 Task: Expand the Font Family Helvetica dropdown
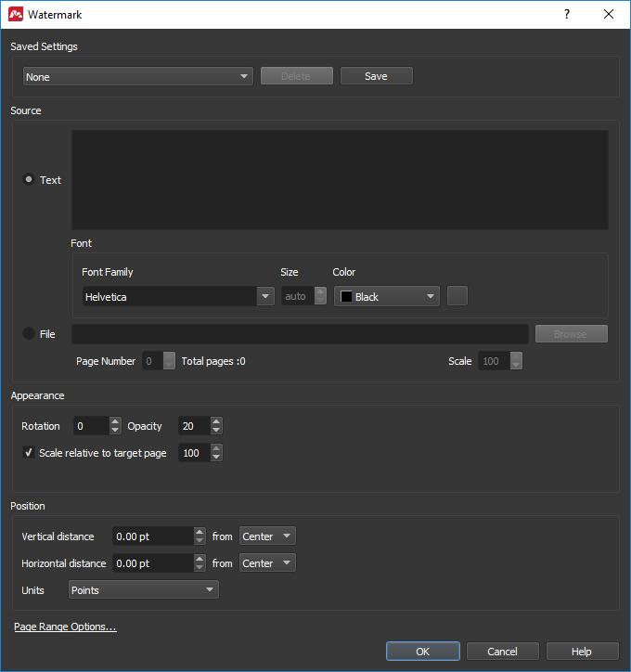[x=177, y=296]
